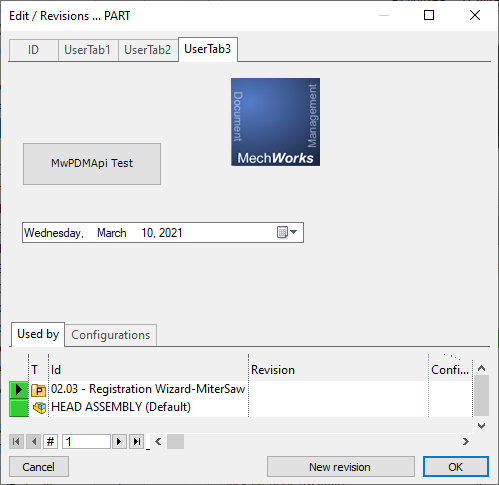Click the MwPDMApi Test button
Viewport: 499px width, 485px height.
coord(92,164)
